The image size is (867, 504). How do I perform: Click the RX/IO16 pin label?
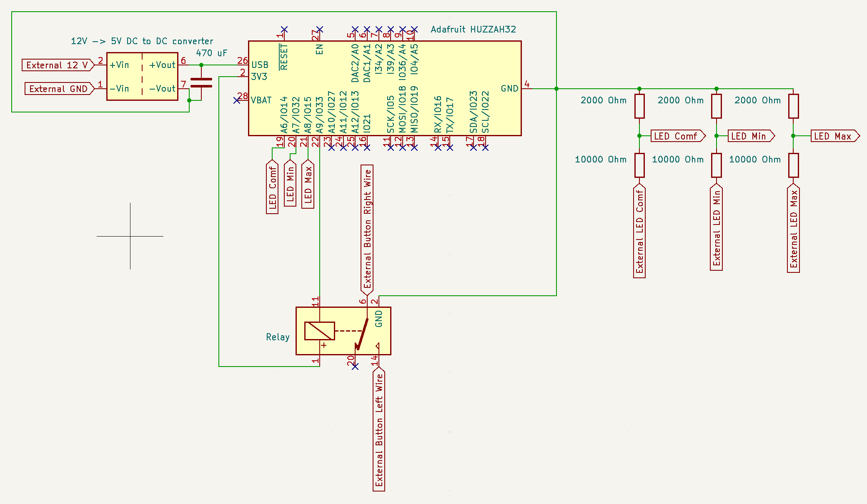pyautogui.click(x=438, y=115)
